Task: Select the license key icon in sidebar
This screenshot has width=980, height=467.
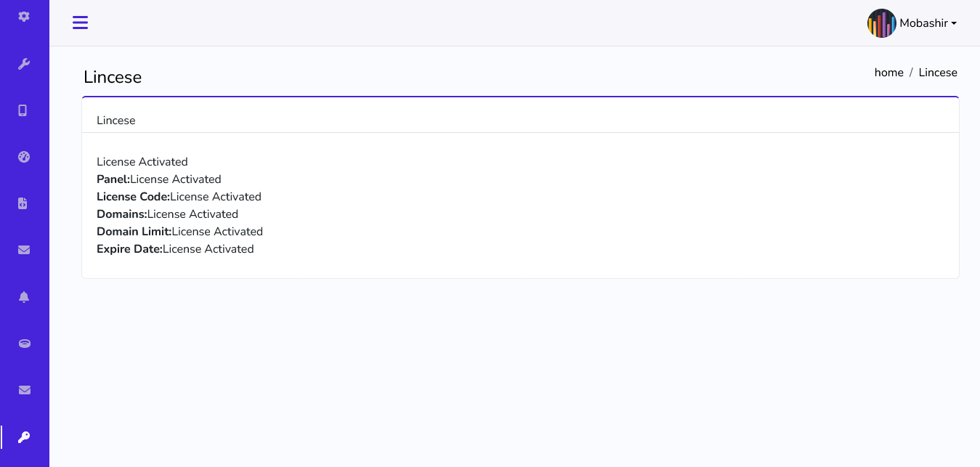Action: click(24, 437)
